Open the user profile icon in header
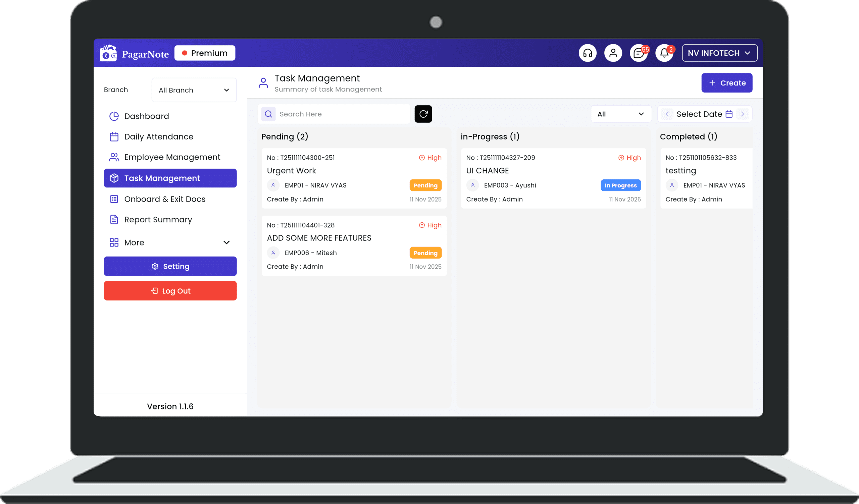859x504 pixels. tap(613, 53)
